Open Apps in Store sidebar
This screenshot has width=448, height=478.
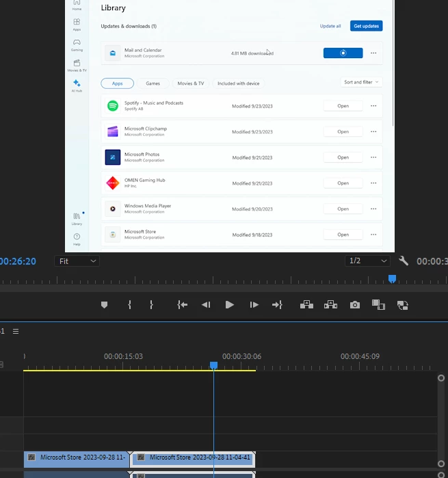pos(77,25)
